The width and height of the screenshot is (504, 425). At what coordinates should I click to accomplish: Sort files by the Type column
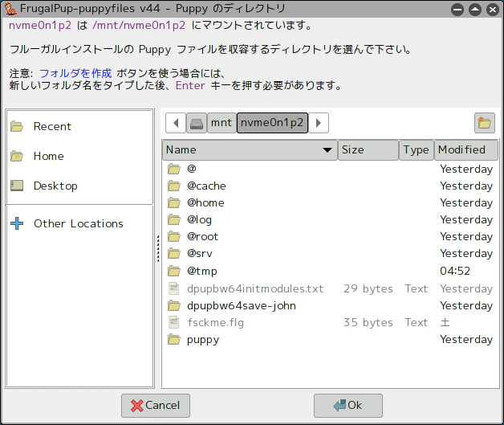tap(417, 150)
